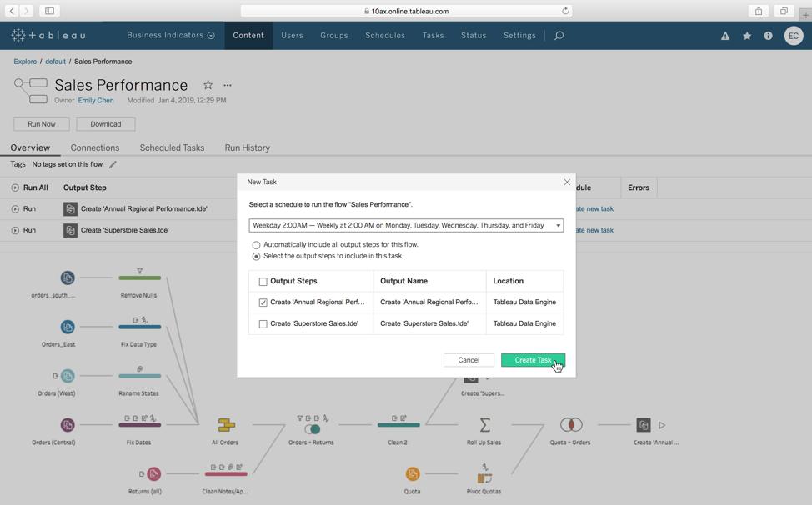Select the orders_south input node

[x=68, y=277]
